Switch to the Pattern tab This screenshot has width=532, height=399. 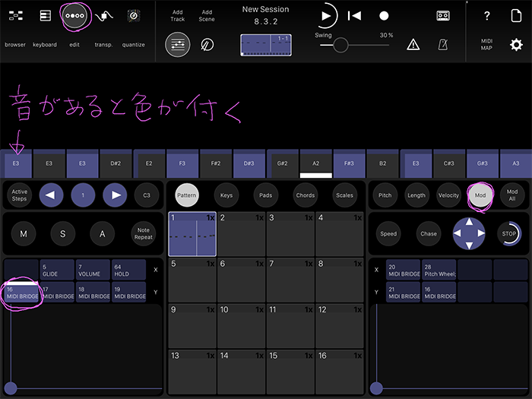[187, 195]
